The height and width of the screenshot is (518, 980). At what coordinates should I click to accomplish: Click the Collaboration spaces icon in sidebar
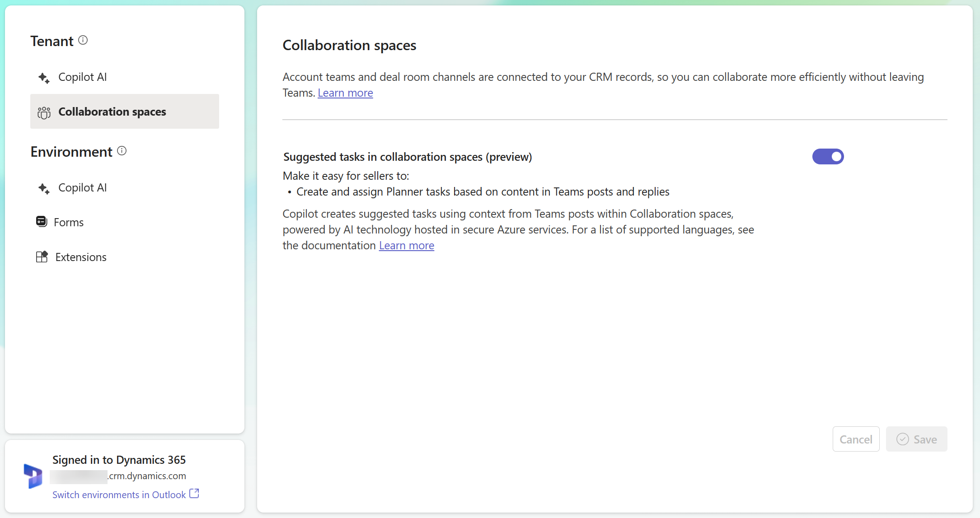tap(43, 112)
